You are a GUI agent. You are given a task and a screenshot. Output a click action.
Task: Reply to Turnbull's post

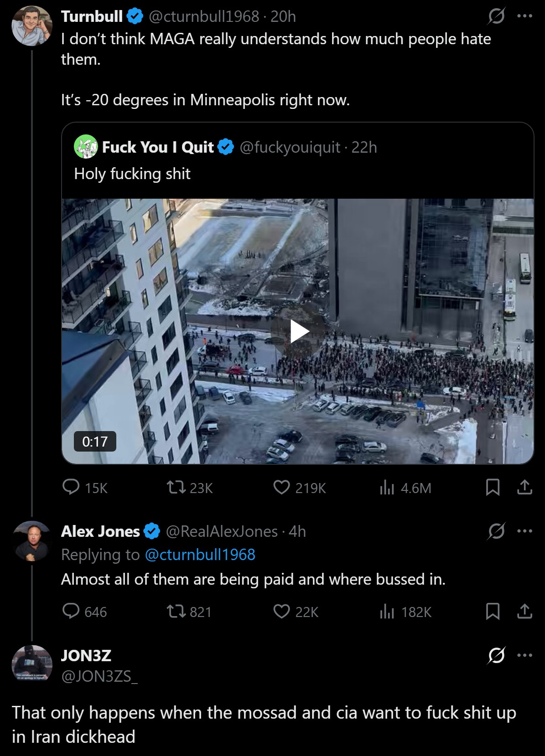[71, 488]
